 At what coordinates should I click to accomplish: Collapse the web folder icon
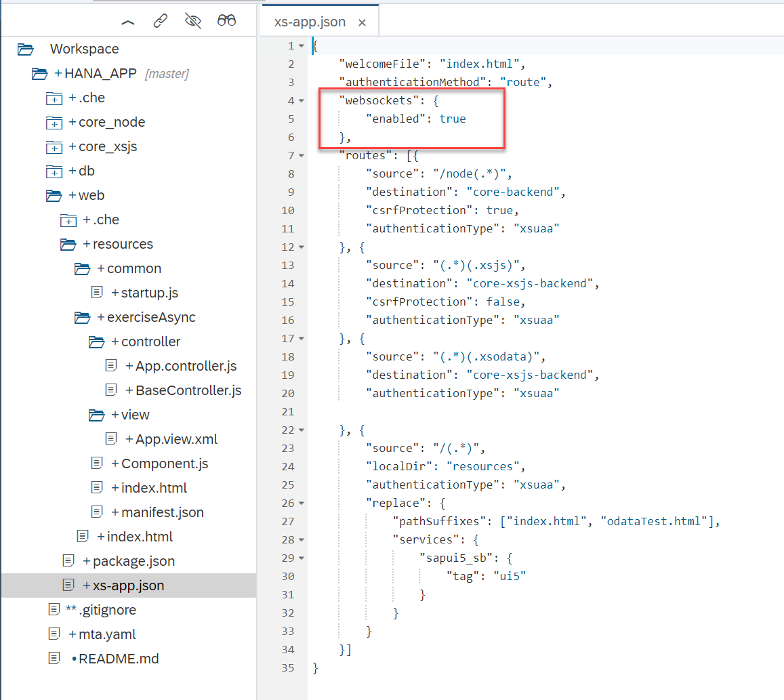pos(54,196)
